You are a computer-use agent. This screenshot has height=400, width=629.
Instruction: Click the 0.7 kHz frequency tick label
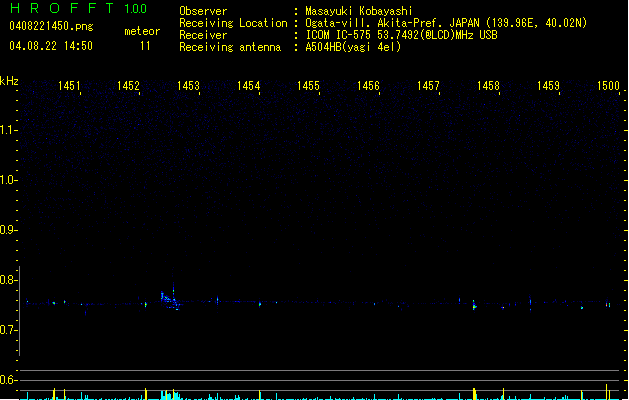pos(8,330)
